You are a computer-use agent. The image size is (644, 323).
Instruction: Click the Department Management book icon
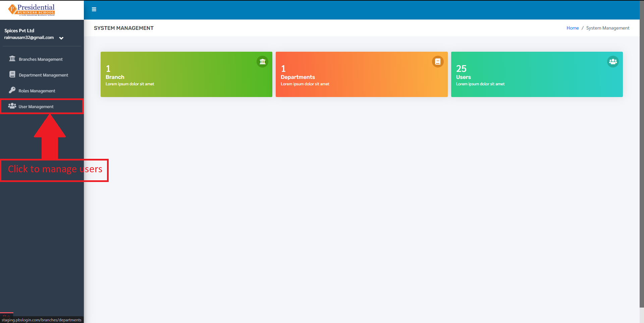(x=12, y=75)
